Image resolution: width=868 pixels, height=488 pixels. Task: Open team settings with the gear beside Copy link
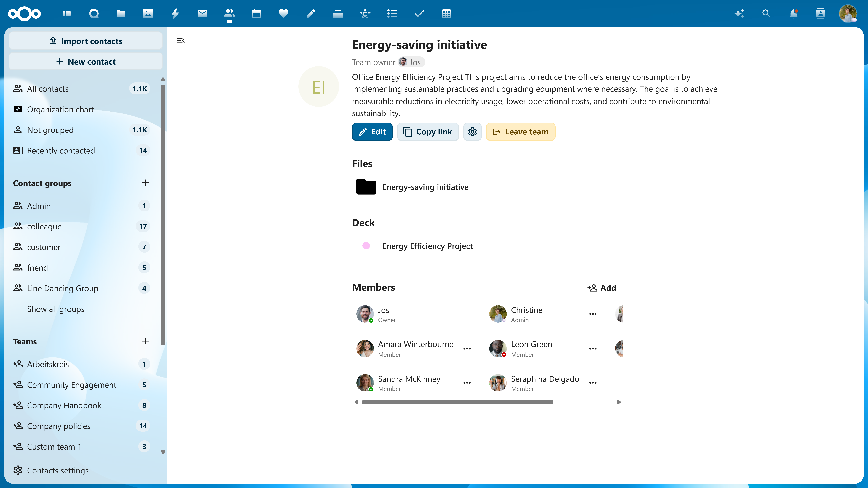click(472, 132)
